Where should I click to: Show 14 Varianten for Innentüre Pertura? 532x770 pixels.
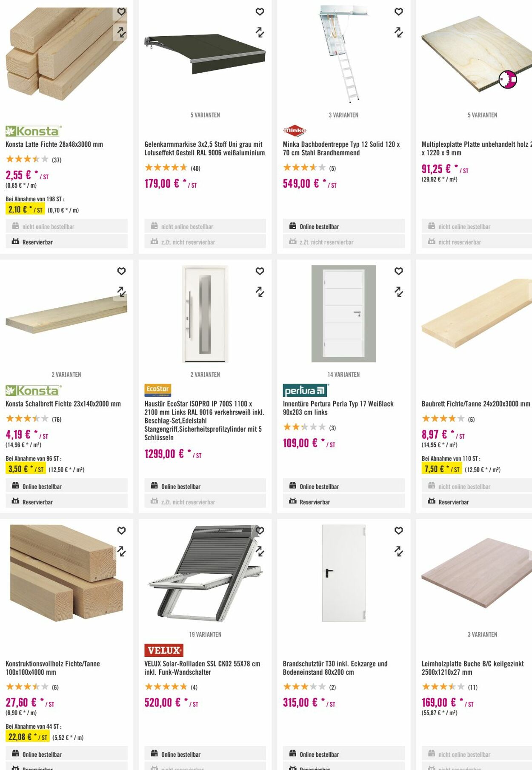[x=343, y=375]
